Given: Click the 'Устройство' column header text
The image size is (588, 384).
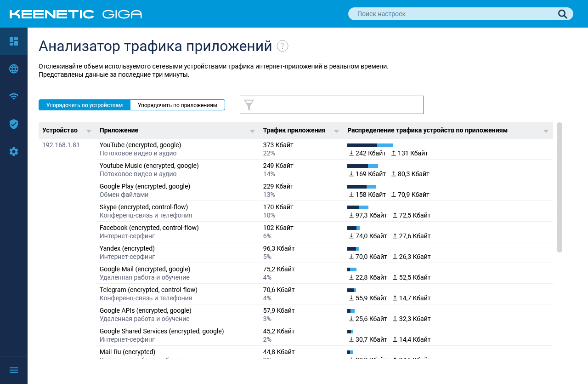Looking at the screenshot, I should click(x=60, y=130).
